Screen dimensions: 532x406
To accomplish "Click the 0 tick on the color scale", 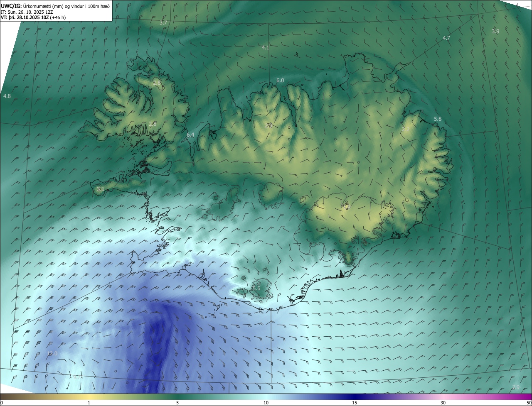I will (x=2, y=403).
